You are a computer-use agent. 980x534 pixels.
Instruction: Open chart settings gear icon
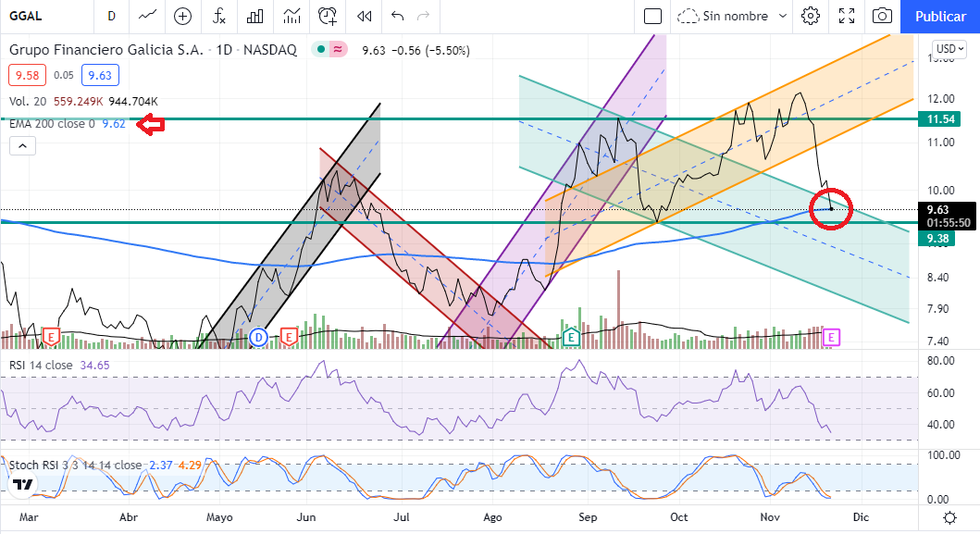(x=811, y=16)
